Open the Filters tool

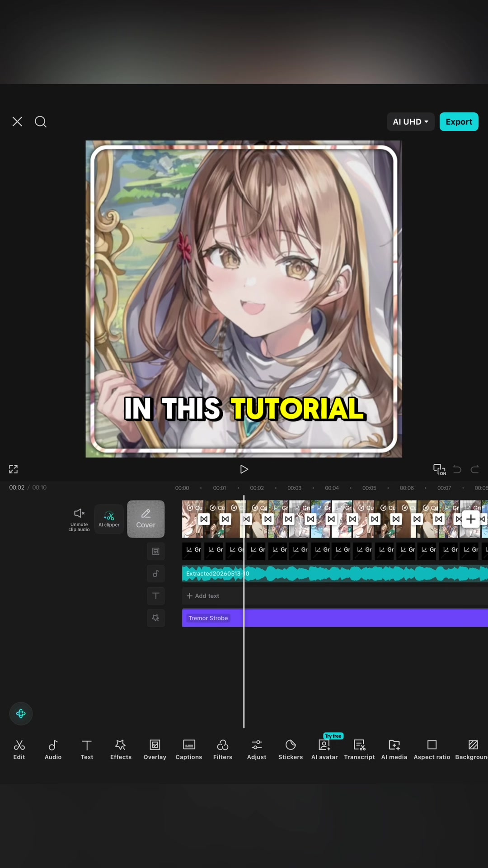point(223,750)
